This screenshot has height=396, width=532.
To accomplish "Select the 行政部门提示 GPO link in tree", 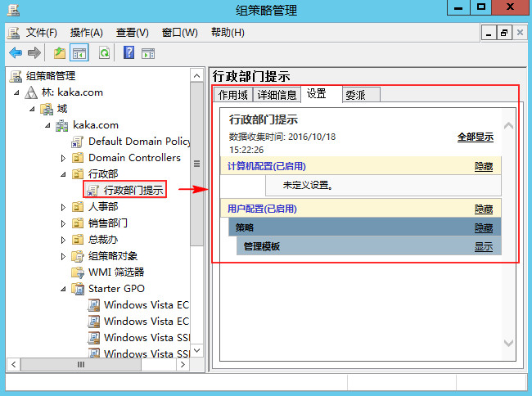I will click(x=133, y=191).
